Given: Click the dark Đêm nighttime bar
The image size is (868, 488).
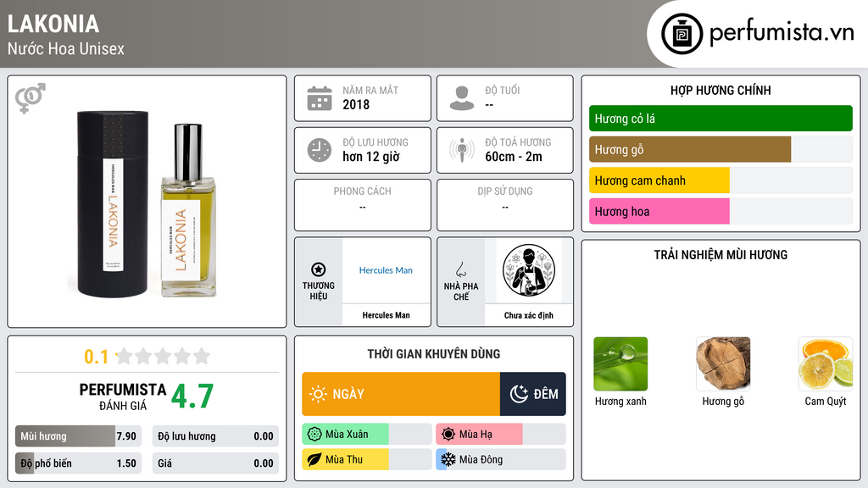Looking at the screenshot, I should pos(532,394).
